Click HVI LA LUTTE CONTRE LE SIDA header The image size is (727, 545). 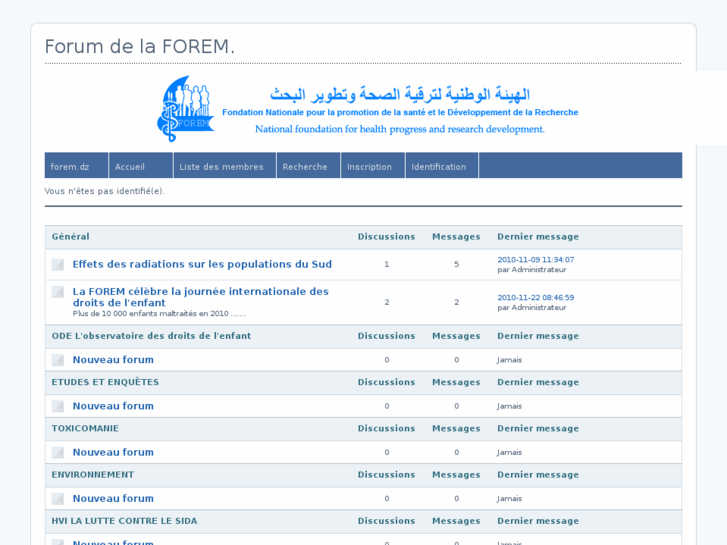pos(124,521)
